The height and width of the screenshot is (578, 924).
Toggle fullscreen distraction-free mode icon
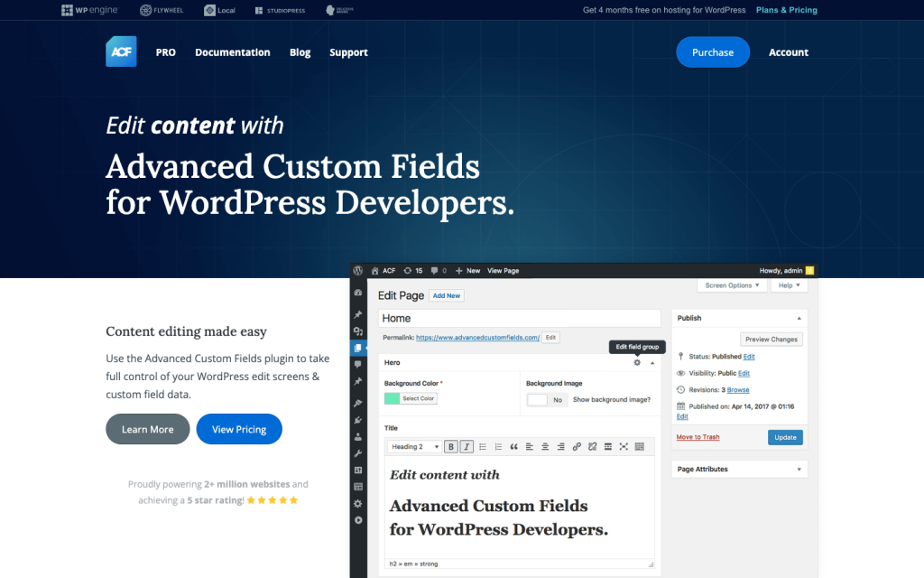624,446
